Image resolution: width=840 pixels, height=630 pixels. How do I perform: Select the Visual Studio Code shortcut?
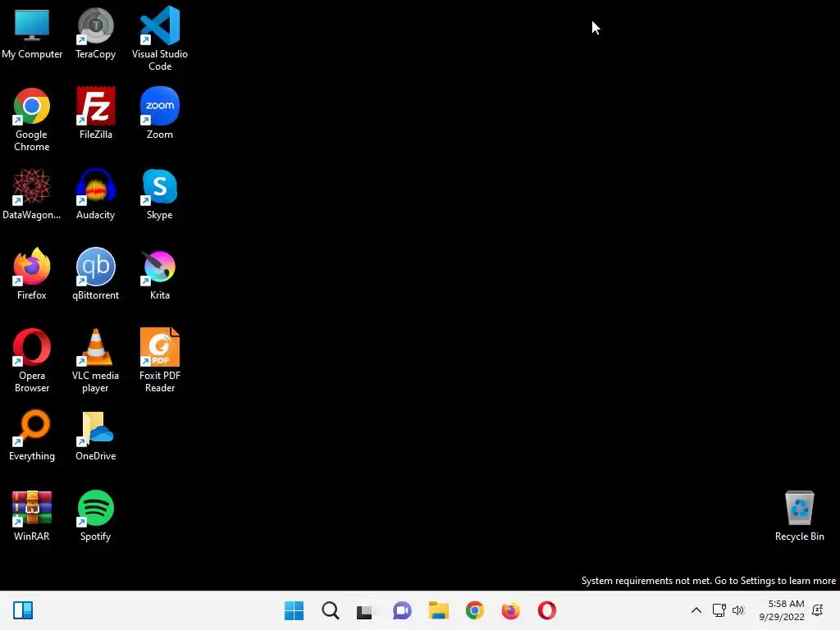(x=160, y=39)
